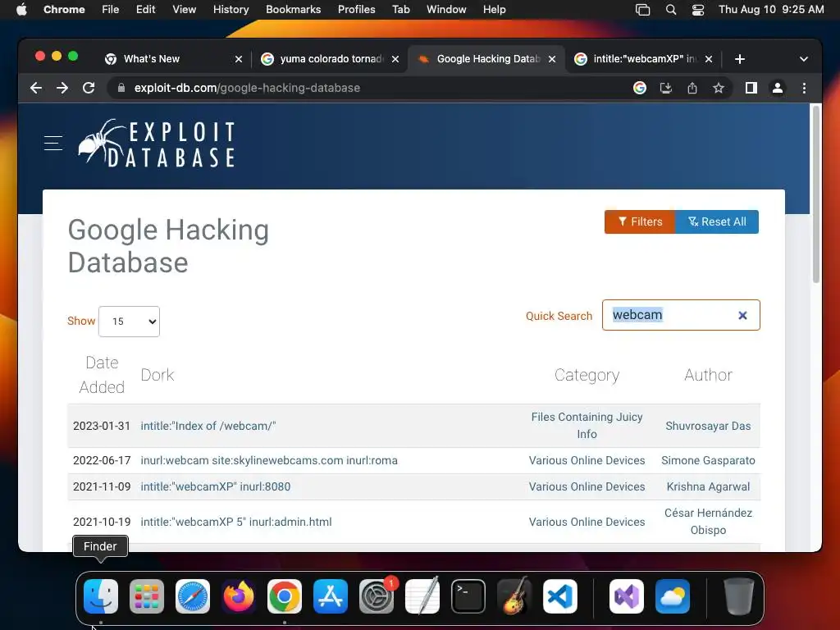Sort by the Date Added column
840x630 pixels.
[x=102, y=375]
